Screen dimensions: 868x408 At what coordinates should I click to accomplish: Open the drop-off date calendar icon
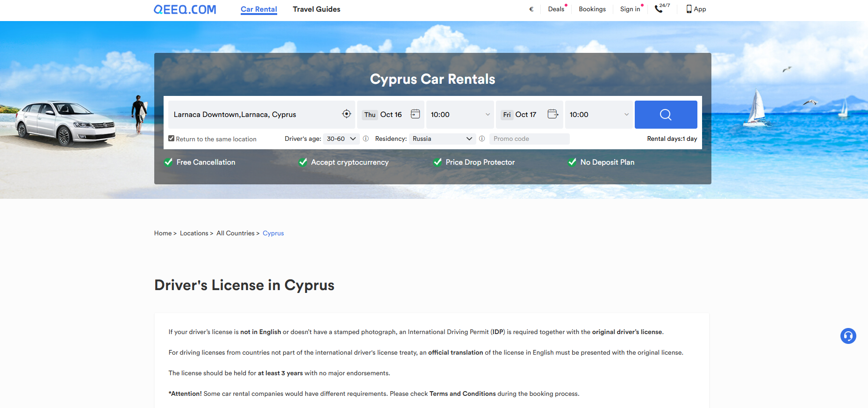(x=553, y=114)
